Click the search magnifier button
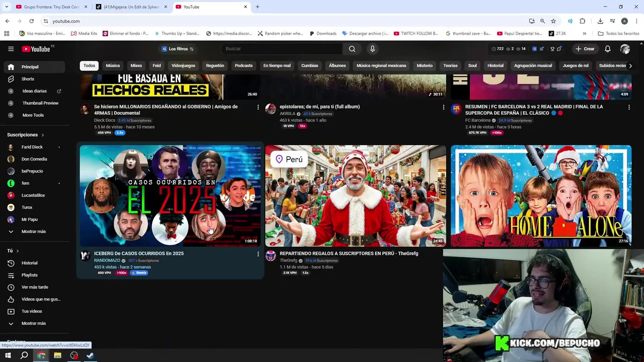The width and height of the screenshot is (644, 362). pos(352,49)
